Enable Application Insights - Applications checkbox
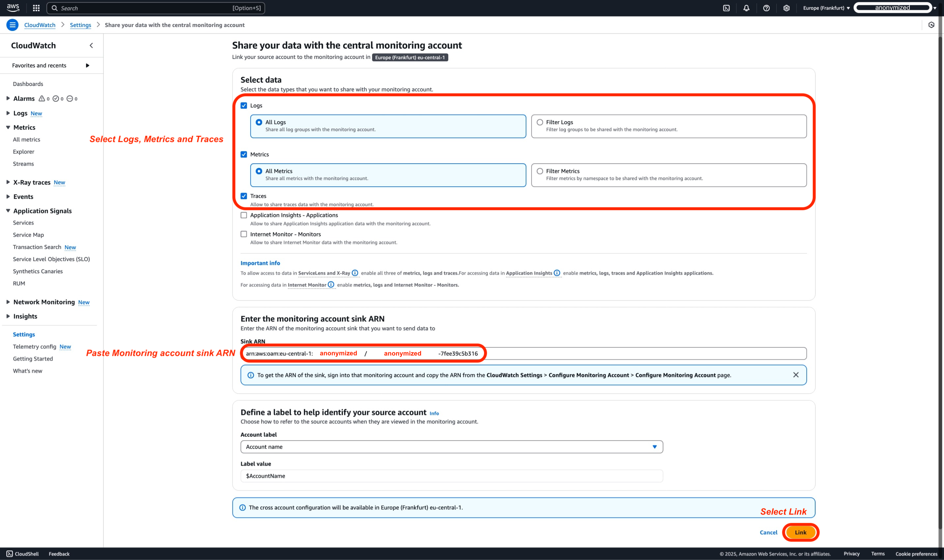 [x=244, y=215]
